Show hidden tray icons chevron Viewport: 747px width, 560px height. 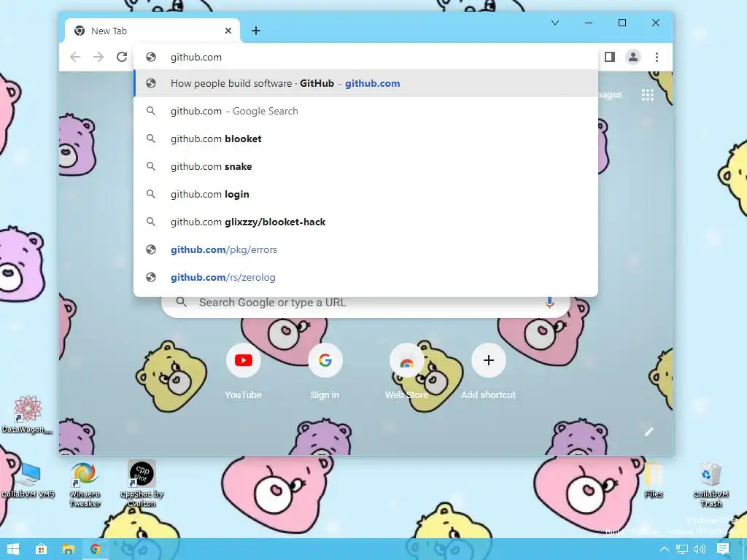(664, 550)
